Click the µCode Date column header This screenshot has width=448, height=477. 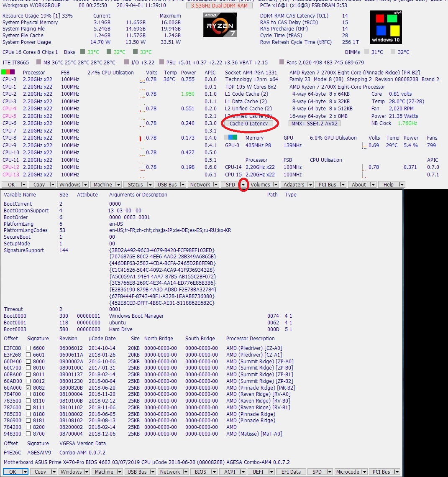click(x=102, y=338)
